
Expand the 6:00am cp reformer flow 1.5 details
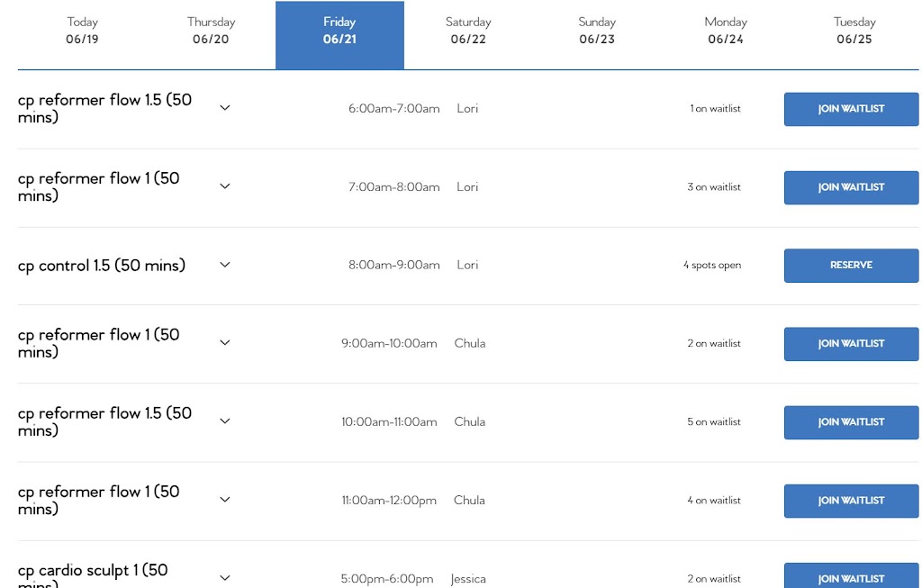(x=225, y=108)
